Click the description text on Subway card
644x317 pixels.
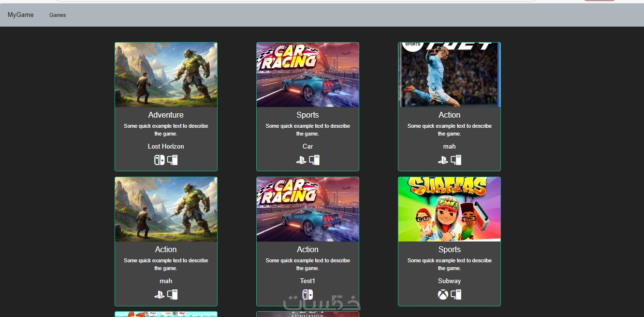[449, 264]
